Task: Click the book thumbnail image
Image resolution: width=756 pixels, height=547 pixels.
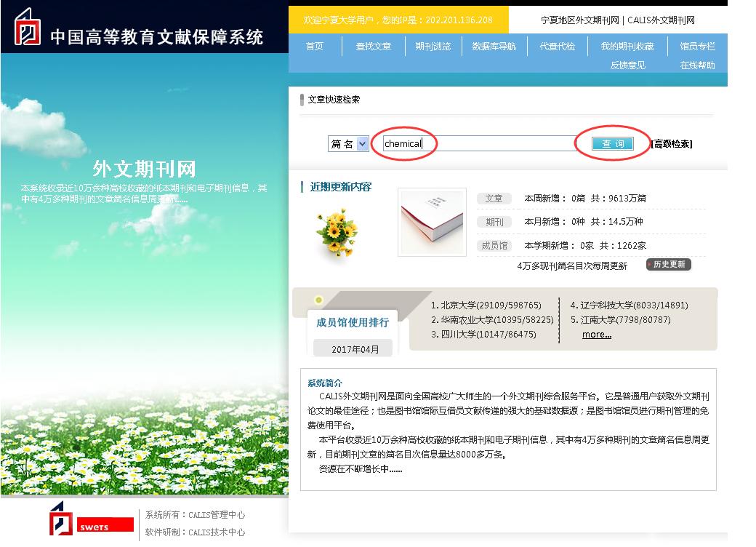Action: [x=432, y=222]
